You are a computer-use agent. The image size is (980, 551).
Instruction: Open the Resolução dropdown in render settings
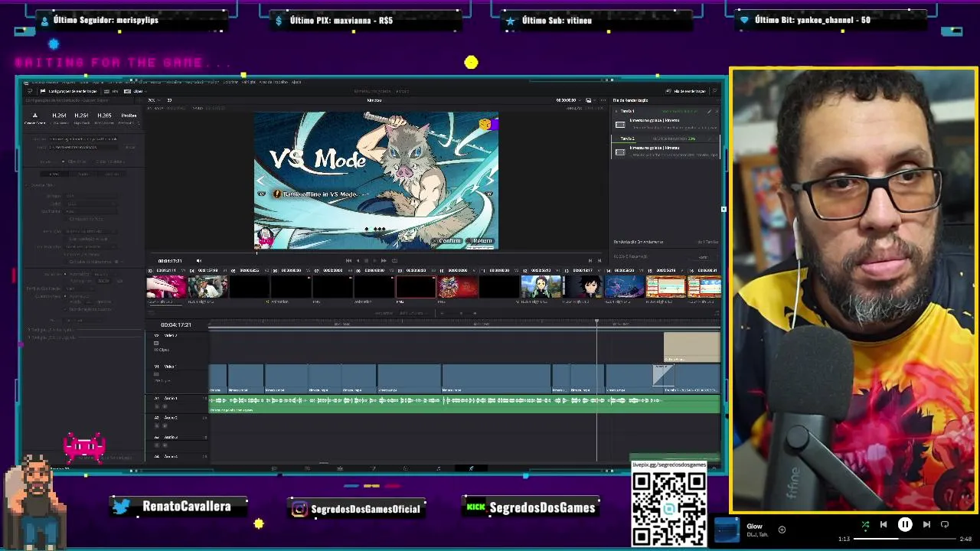click(90, 231)
